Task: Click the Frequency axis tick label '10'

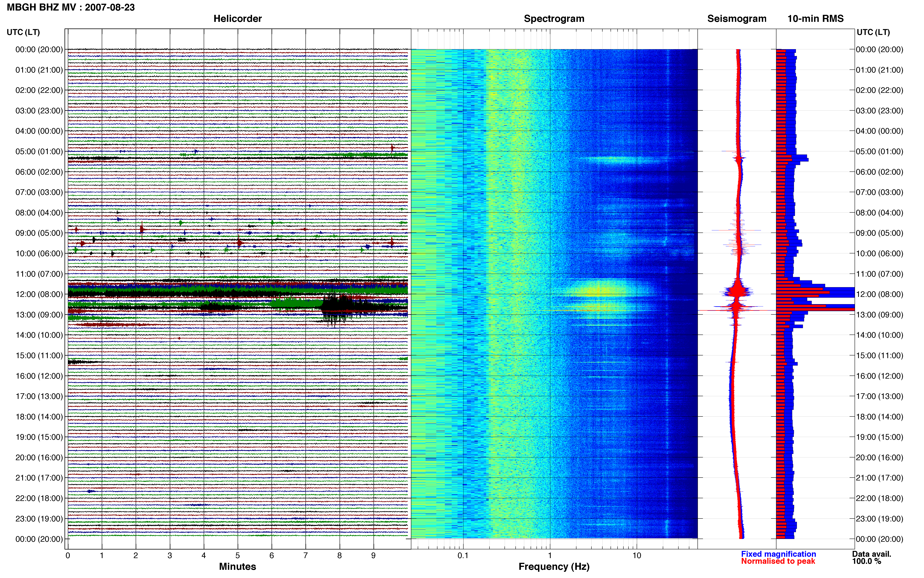Action: tap(637, 555)
